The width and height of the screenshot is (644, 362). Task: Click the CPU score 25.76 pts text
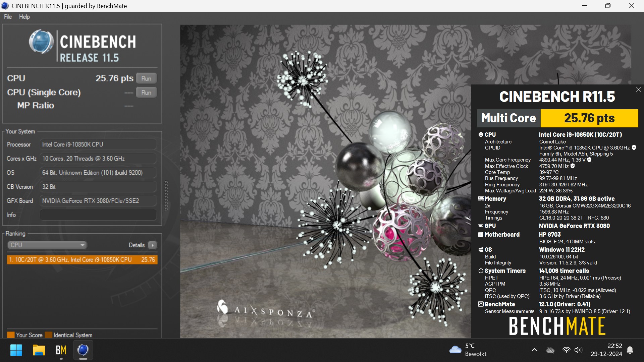pyautogui.click(x=114, y=78)
